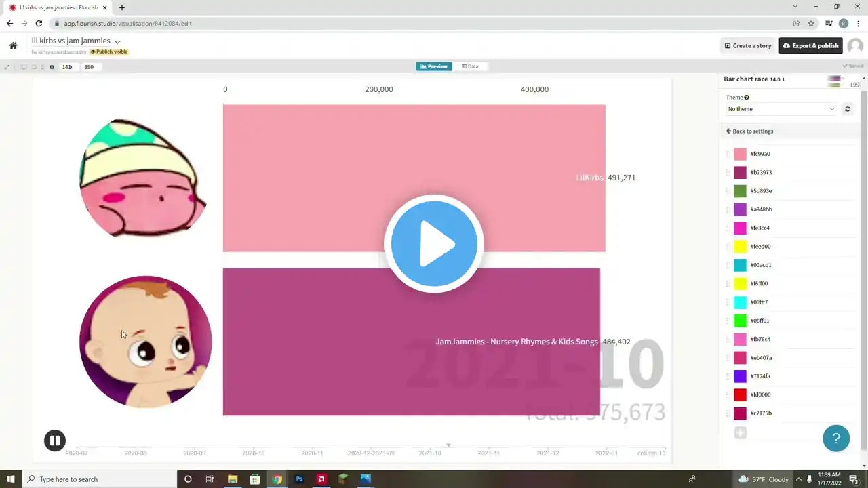Open the #00acd1 color swatch
The image size is (868, 488).
click(x=740, y=265)
